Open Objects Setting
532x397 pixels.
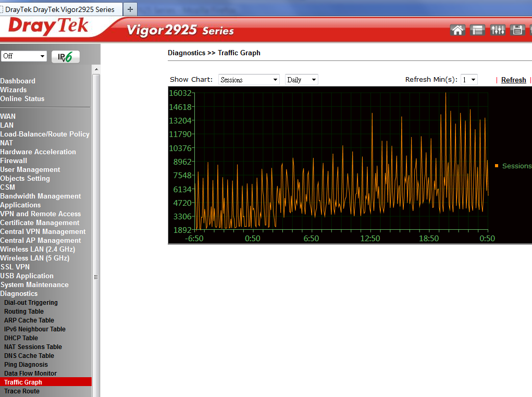point(25,178)
